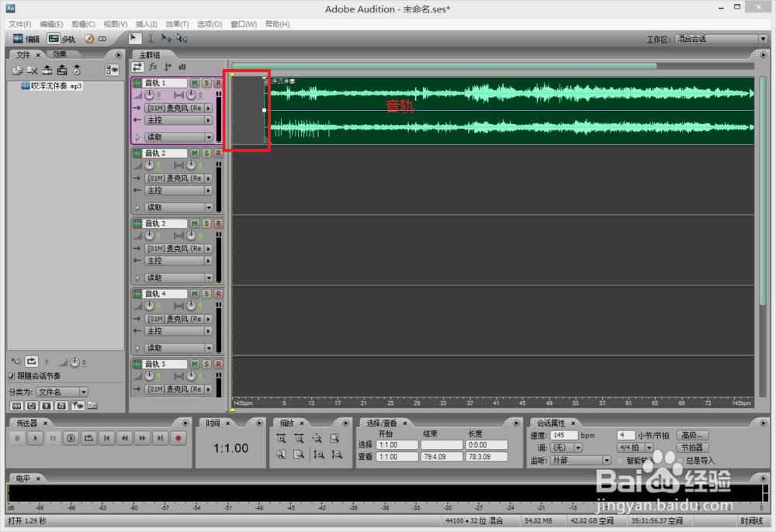The height and width of the screenshot is (532, 776).
Task: Click play in the Transport panel
Action: pyautogui.click(x=35, y=438)
